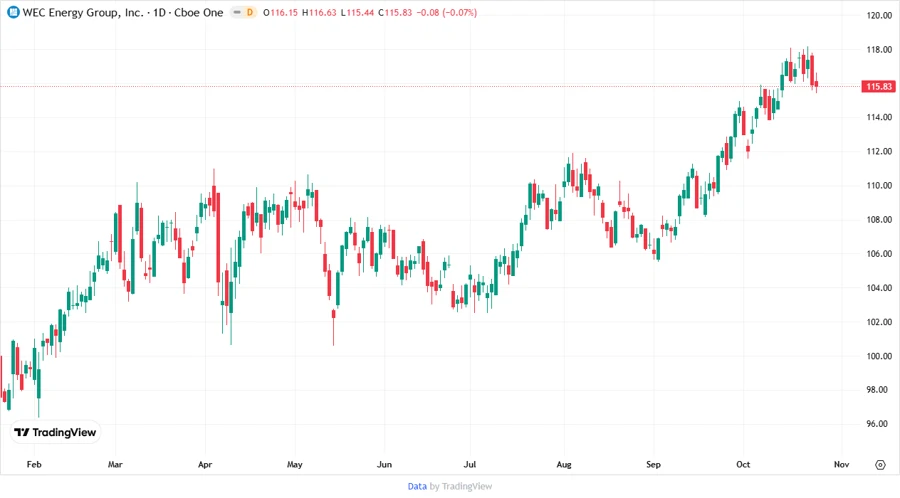Click the change value −0.08 (−0.07%)
This screenshot has width=900, height=498.
coord(447,13)
